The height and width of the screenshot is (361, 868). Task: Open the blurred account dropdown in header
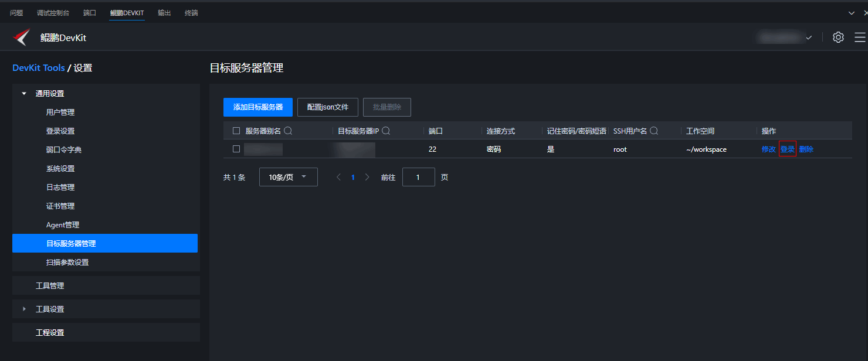(785, 38)
